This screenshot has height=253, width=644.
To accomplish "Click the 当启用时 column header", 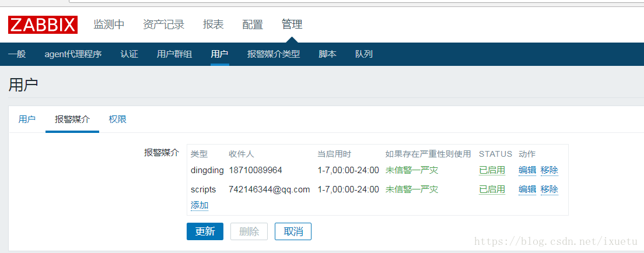I will 334,154.
